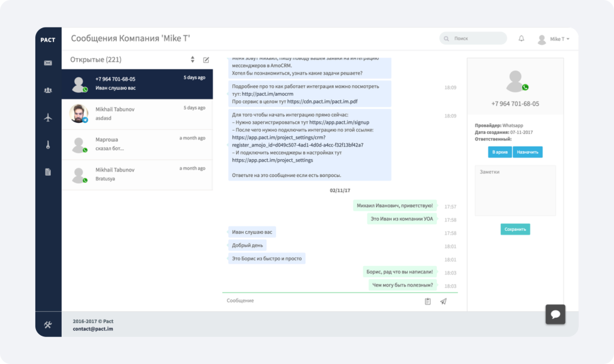
Task: Click the magnifier icon in search box
Action: pyautogui.click(x=446, y=38)
